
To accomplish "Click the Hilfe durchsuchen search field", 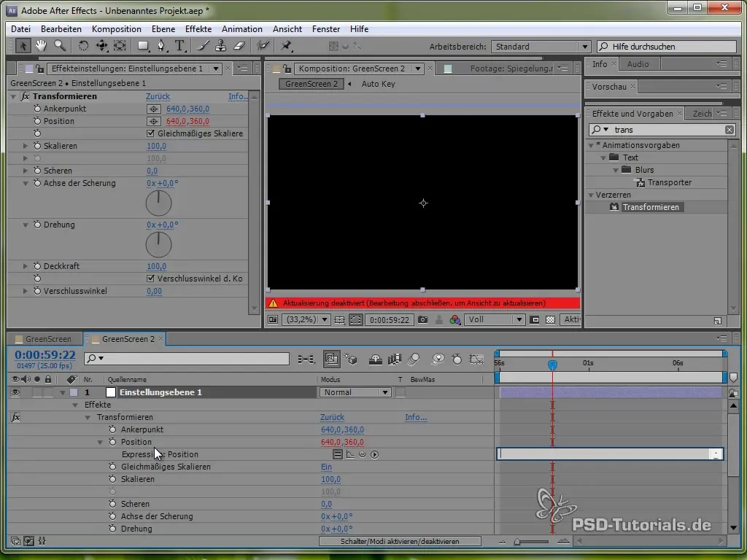I will point(667,47).
